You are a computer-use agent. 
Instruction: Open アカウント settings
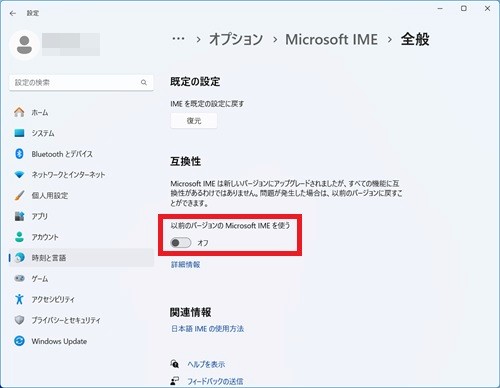81,237
